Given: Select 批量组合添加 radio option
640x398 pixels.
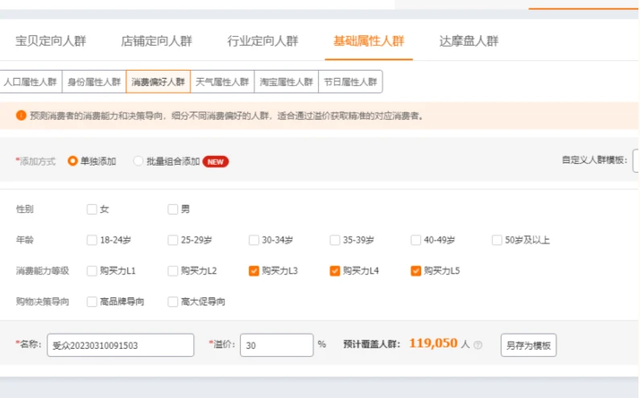Looking at the screenshot, I should 138,161.
